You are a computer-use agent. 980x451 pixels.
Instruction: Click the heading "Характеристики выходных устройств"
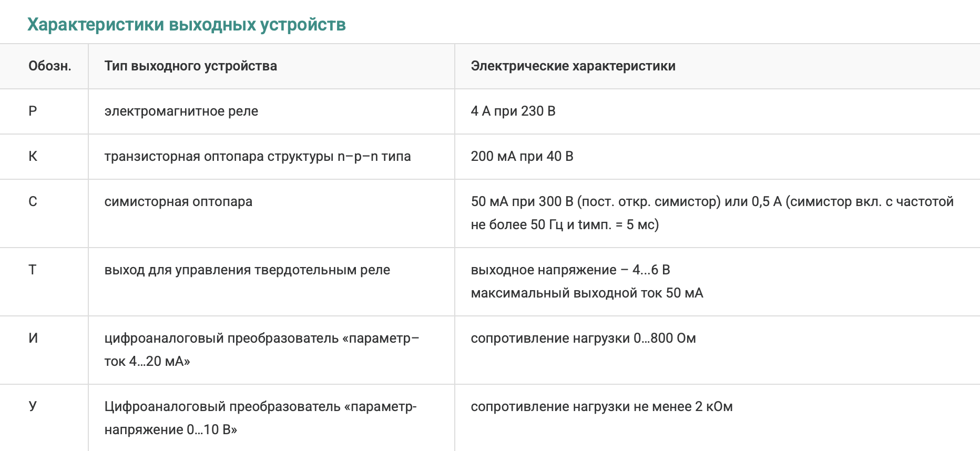pos(186,25)
